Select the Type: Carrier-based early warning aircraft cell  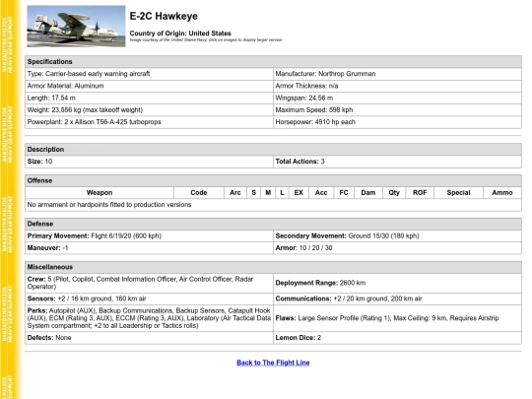tap(149, 74)
